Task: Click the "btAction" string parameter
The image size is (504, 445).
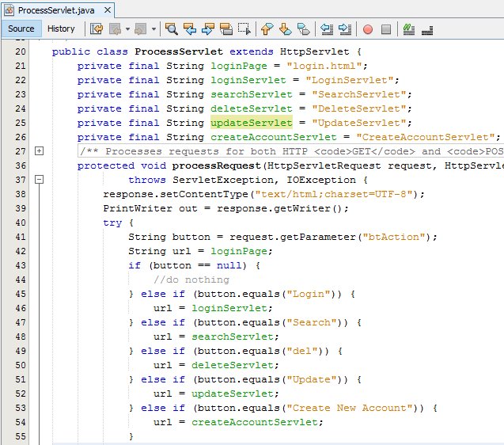Action: tap(394, 237)
